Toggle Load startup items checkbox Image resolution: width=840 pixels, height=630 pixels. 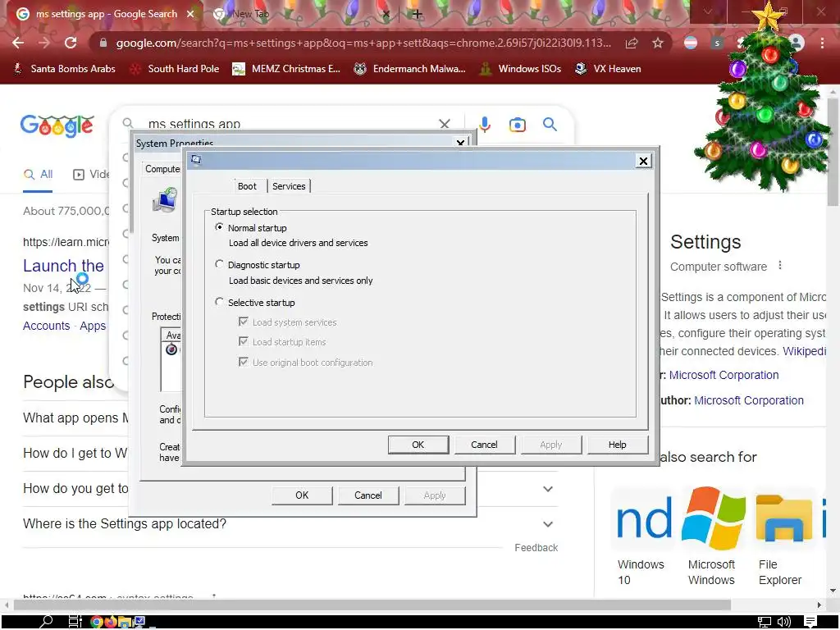[x=243, y=341]
